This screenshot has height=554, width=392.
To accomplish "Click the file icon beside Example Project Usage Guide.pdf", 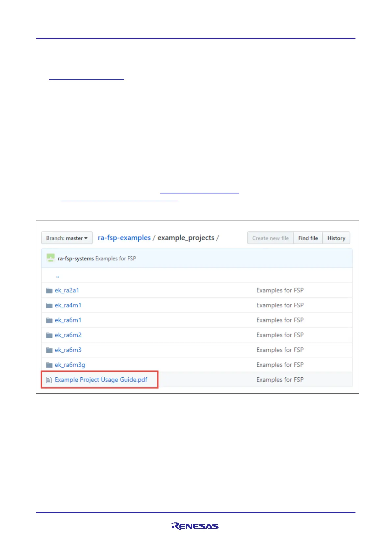I will (49, 380).
